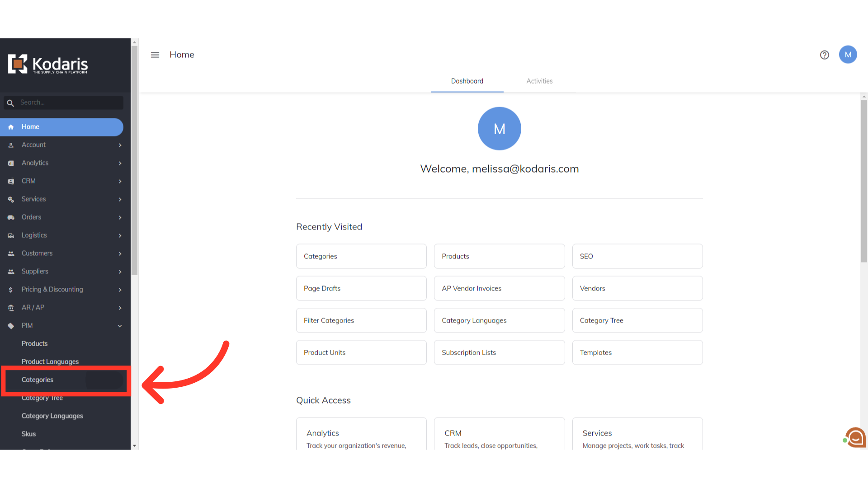Open the AP Vendor Invoices recent link
Screen dimensions: 868x488
499,288
